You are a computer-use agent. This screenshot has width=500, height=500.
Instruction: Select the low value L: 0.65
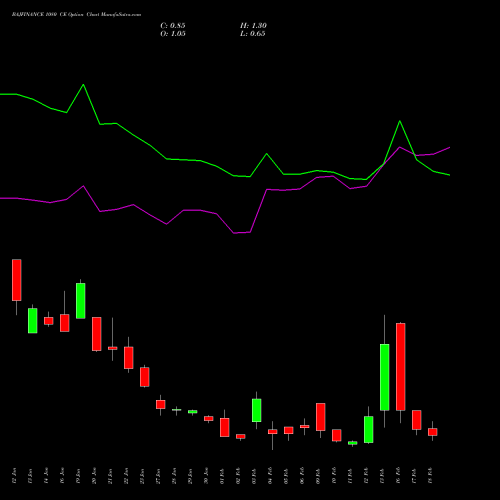253,34
